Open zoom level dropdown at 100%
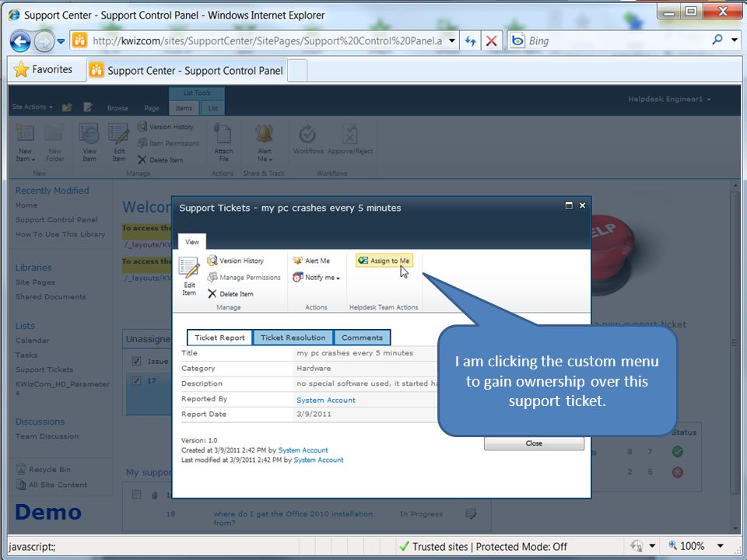The height and width of the screenshot is (560, 747). tap(721, 546)
